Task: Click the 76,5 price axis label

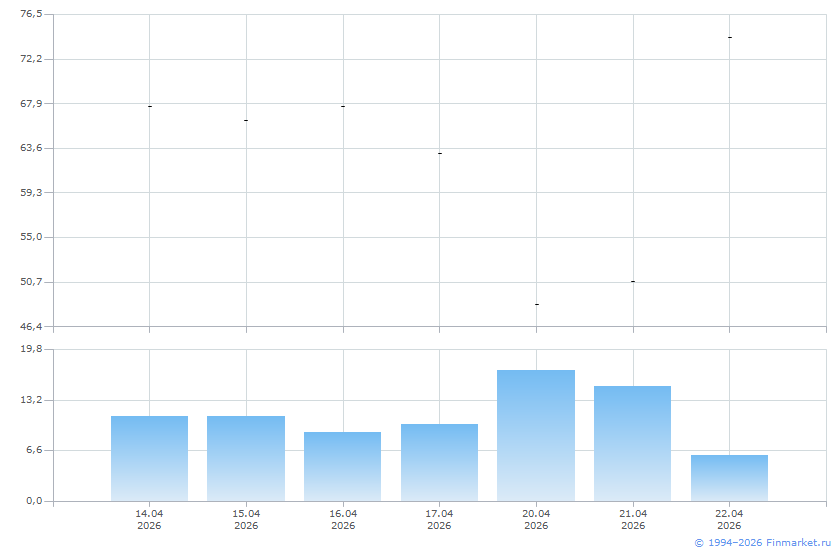Action: 31,14
